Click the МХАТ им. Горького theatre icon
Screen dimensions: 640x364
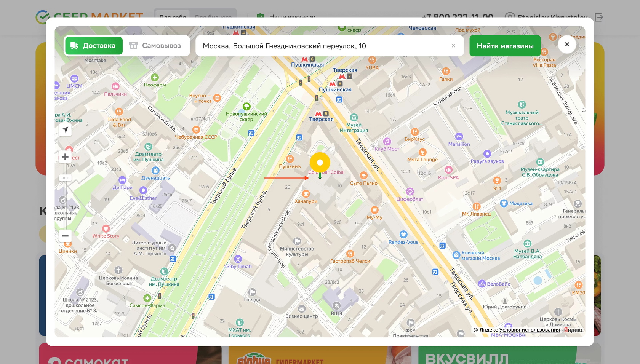(x=239, y=322)
